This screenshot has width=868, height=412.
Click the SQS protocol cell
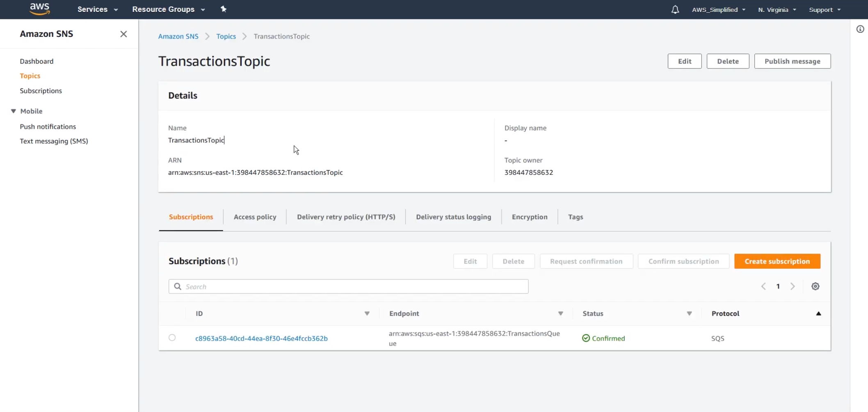pos(718,339)
